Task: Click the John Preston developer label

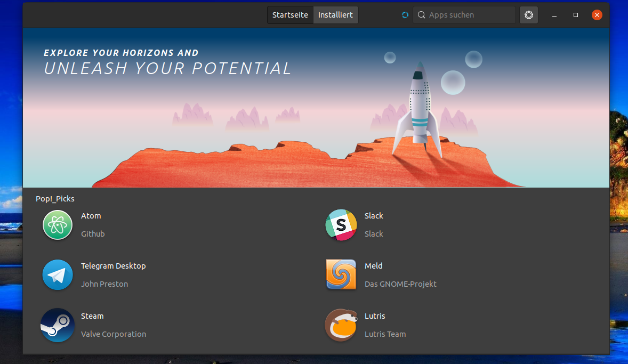Action: pyautogui.click(x=104, y=284)
